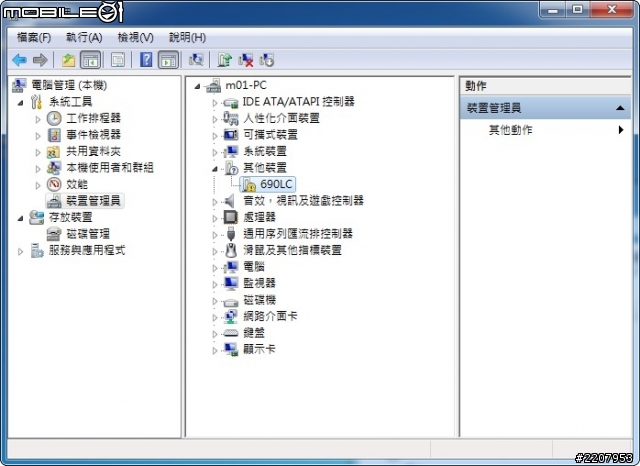Expand 顯示卡 node arrow
The image size is (640, 466).
pyautogui.click(x=215, y=350)
